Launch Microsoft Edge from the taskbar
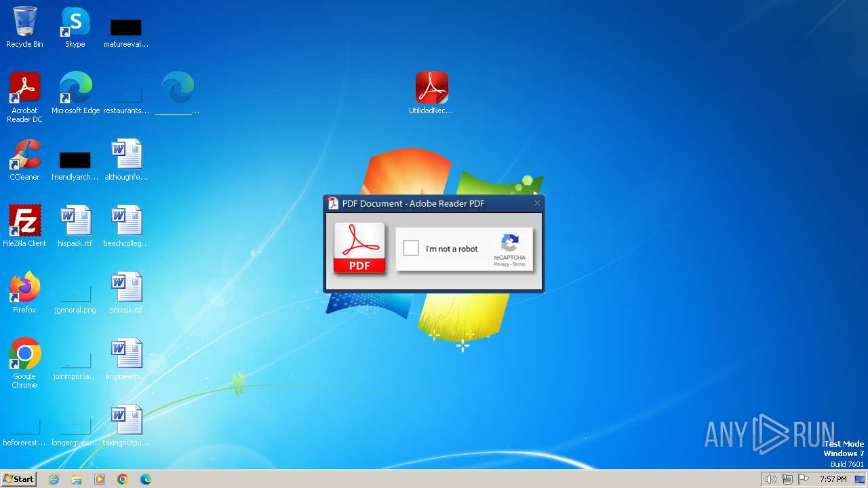The width and height of the screenshot is (868, 488). click(146, 479)
